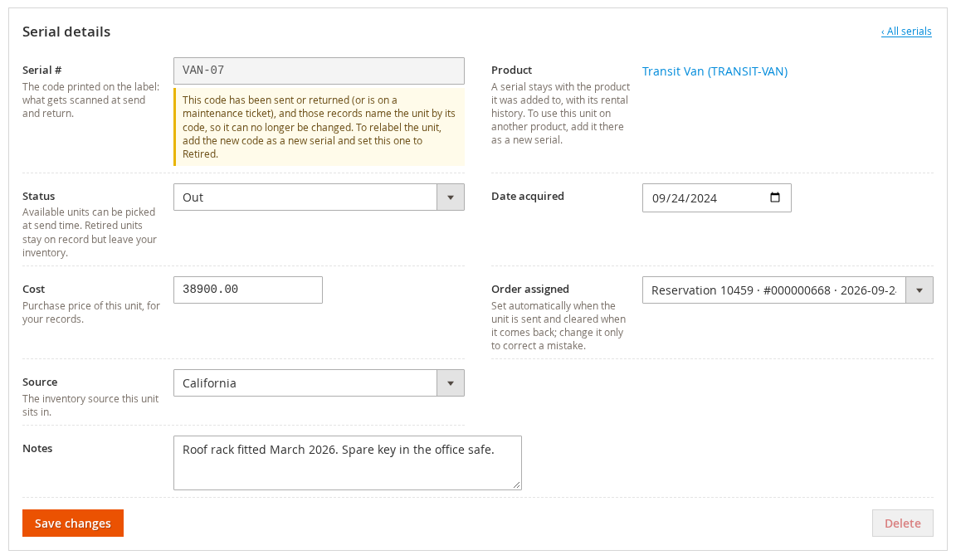This screenshot has height=560, width=956.
Task: Click the 'Set automatically when the unit' hint
Action: [558, 325]
